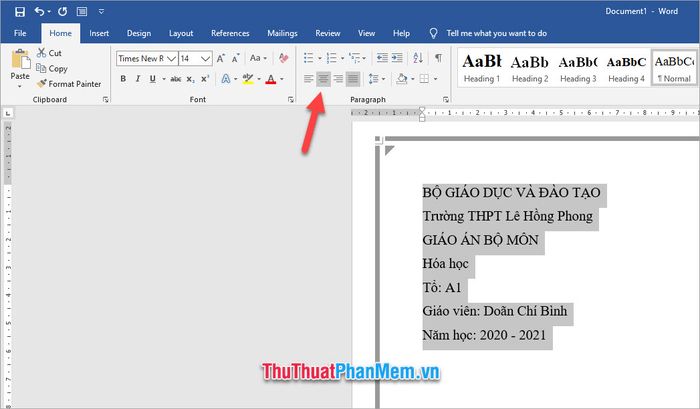Click the Format Painter tool
700x409 pixels.
click(x=68, y=83)
